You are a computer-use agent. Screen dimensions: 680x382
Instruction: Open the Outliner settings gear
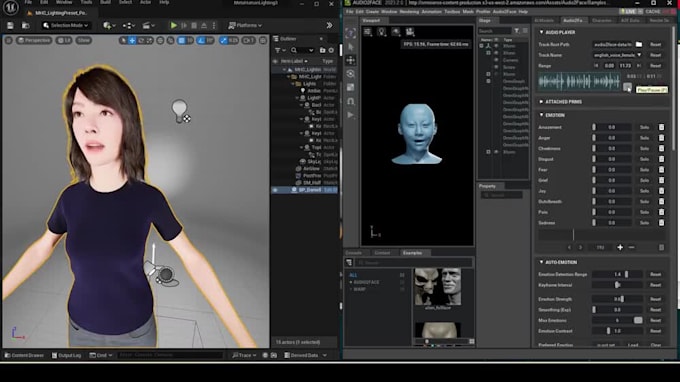click(x=331, y=50)
